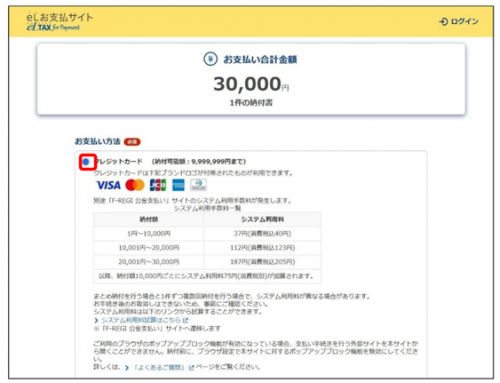The height and width of the screenshot is (383, 500).
Task: Open the システム利用料試算はこちら link
Action: 141,320
